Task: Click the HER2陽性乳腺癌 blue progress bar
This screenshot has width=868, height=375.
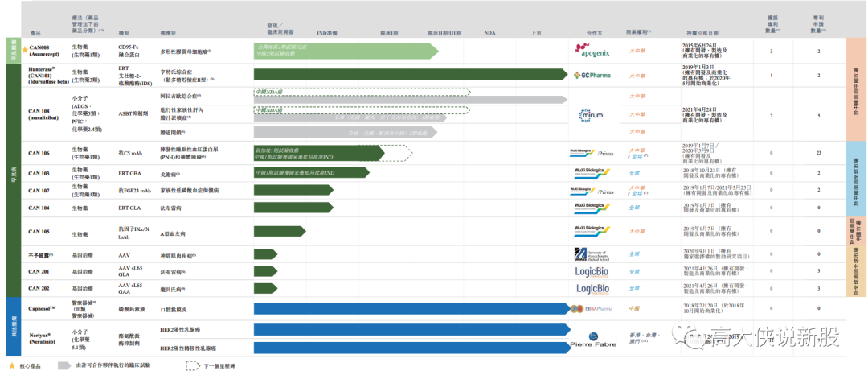Action: click(411, 330)
